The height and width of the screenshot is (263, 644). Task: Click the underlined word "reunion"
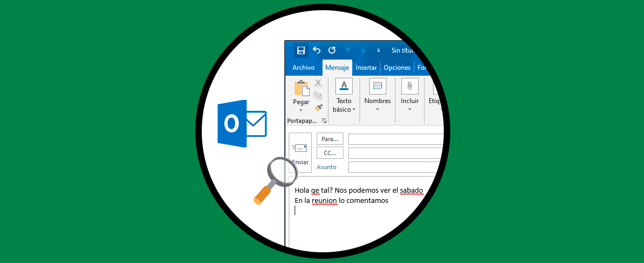click(x=324, y=201)
